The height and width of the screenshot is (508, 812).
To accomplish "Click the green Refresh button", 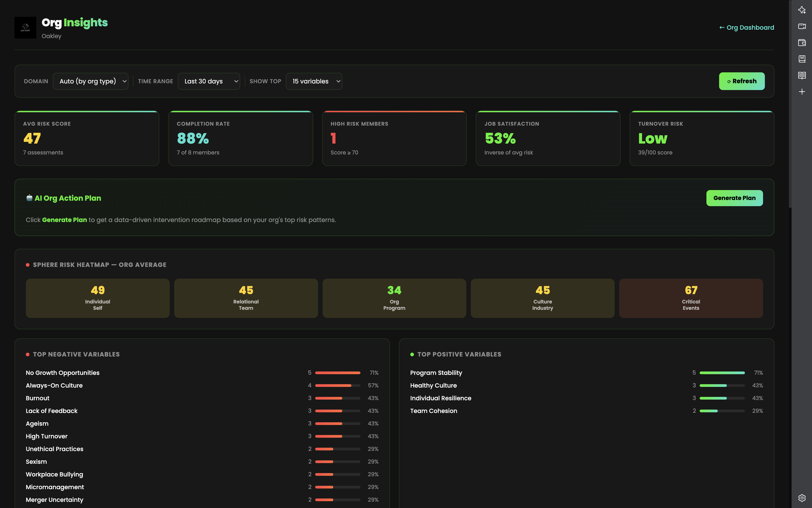I will (742, 81).
